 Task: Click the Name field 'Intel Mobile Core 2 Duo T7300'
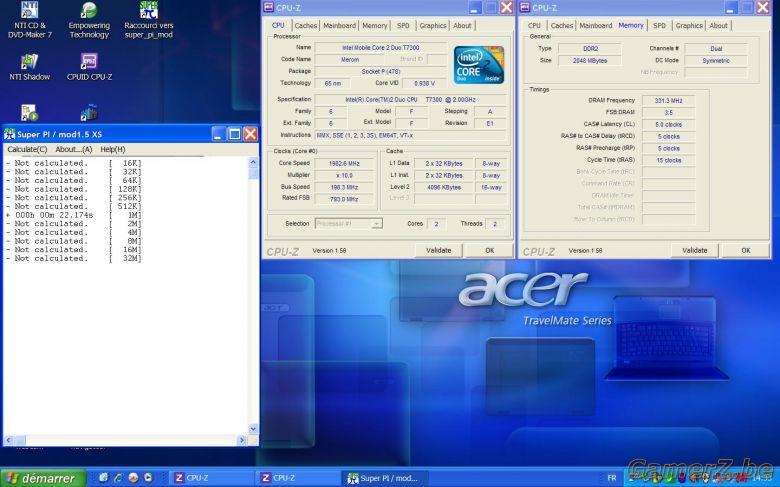tap(381, 48)
